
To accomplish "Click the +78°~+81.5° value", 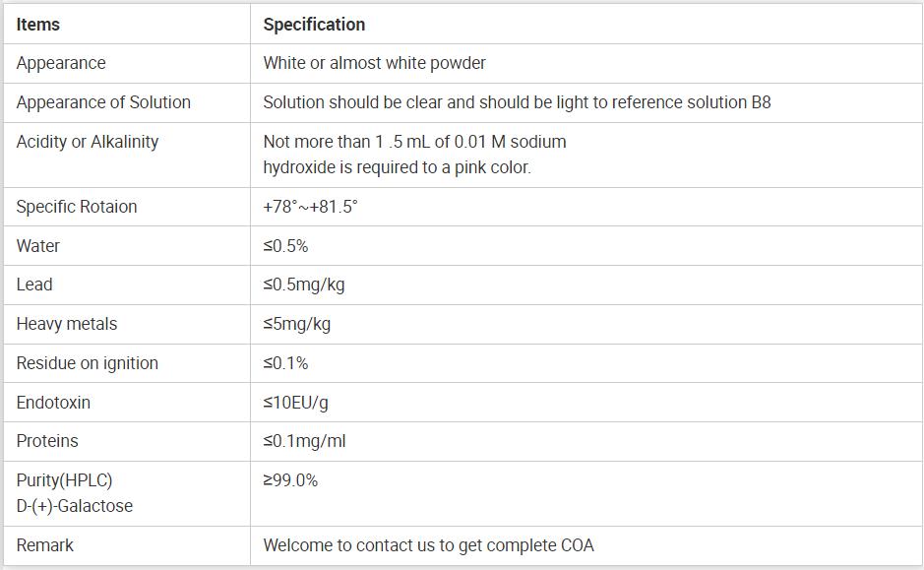I will [x=310, y=207].
